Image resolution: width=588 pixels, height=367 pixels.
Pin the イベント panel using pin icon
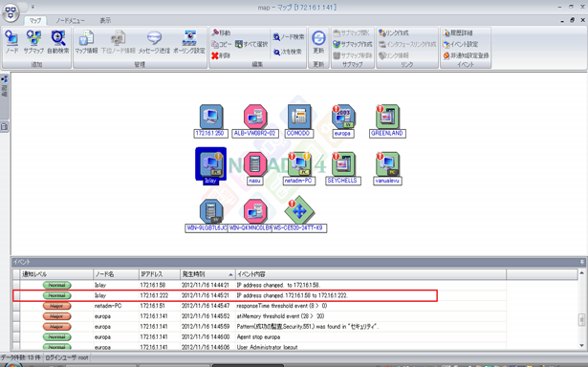tap(582, 262)
